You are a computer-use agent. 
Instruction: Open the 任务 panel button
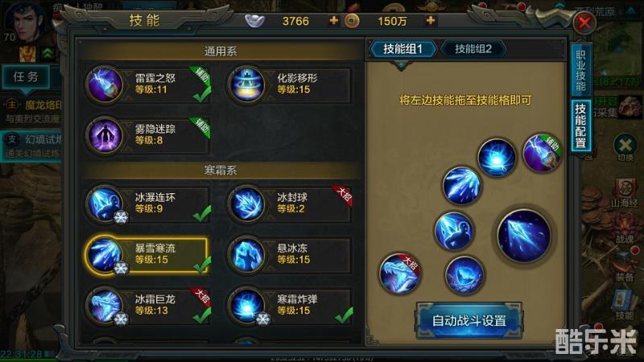coord(27,76)
